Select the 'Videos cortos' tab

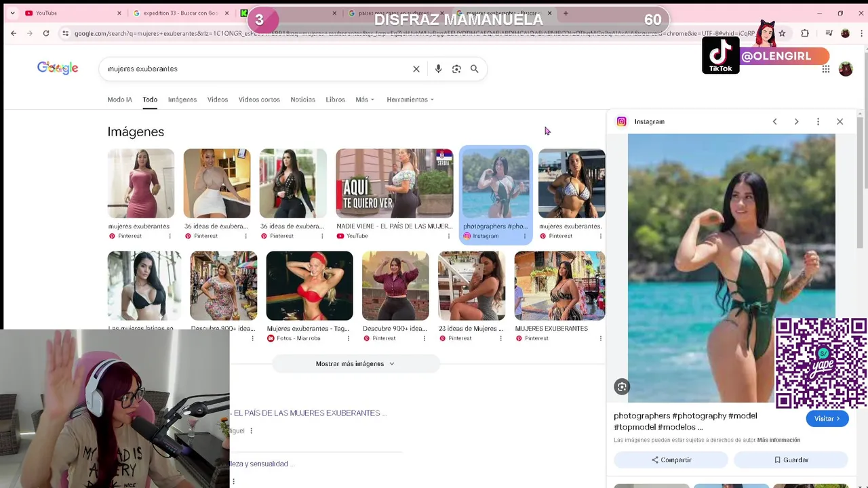259,100
